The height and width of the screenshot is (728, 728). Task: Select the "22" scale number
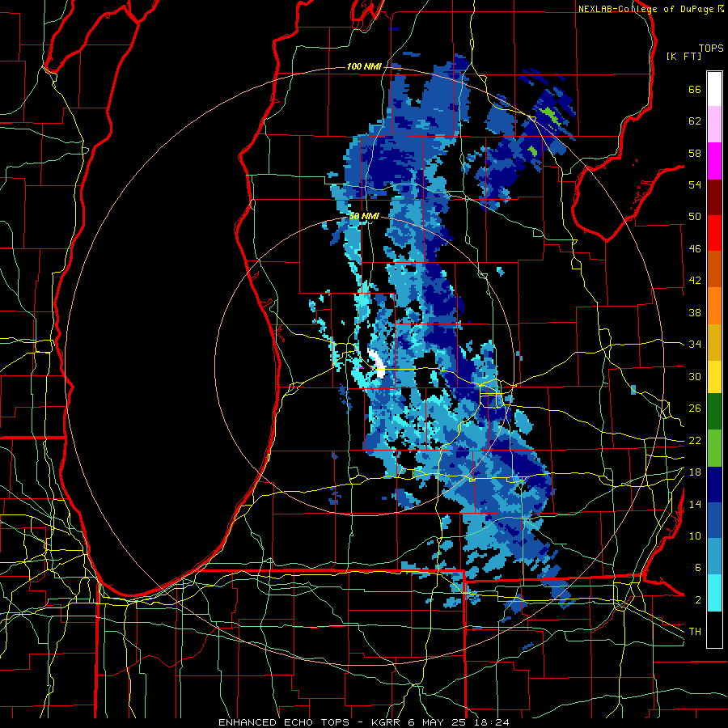(x=695, y=440)
